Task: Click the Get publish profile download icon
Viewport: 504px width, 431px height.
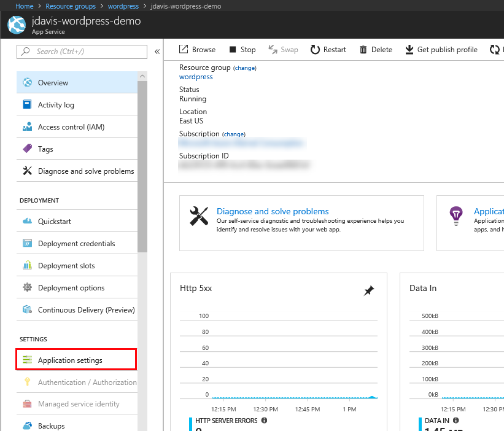Action: coord(409,50)
